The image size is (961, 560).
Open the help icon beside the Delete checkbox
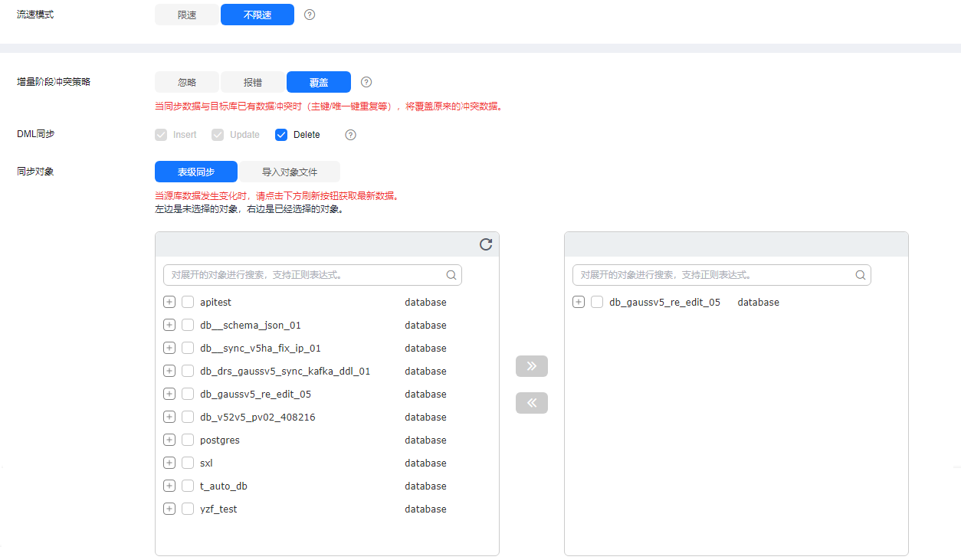click(350, 135)
